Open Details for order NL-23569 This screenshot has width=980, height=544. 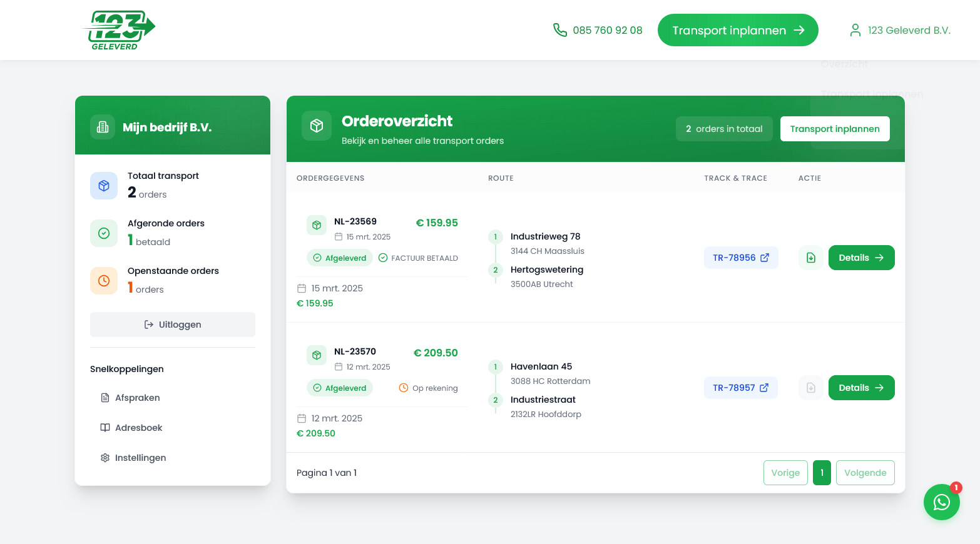(x=862, y=258)
